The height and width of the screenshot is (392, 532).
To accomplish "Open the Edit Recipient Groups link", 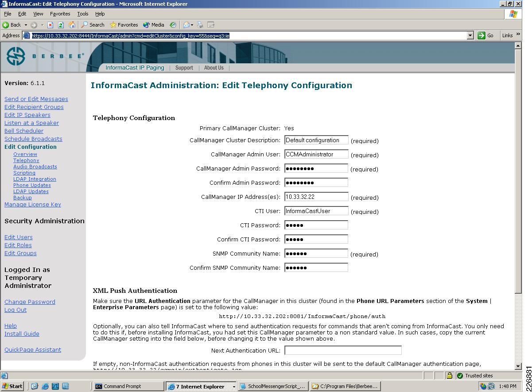I will click(x=34, y=107).
